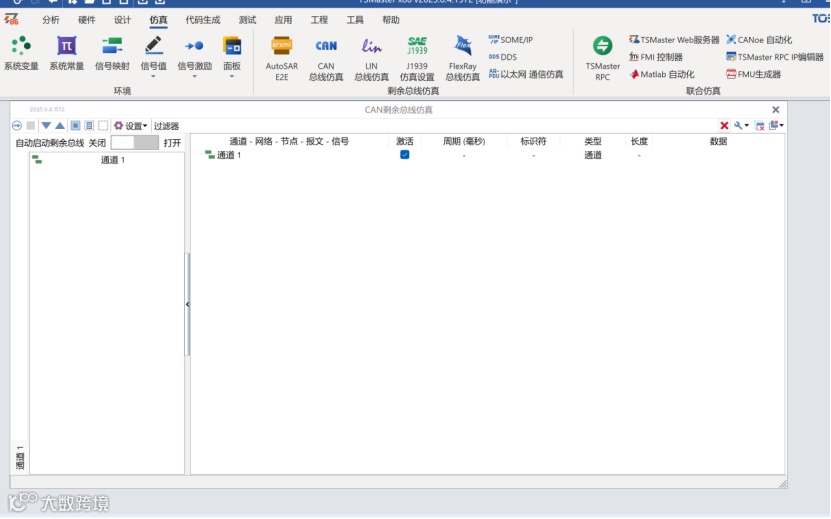Screen dimensions: 831x519
Task: Click the 标识符 column header
Action: click(x=533, y=141)
